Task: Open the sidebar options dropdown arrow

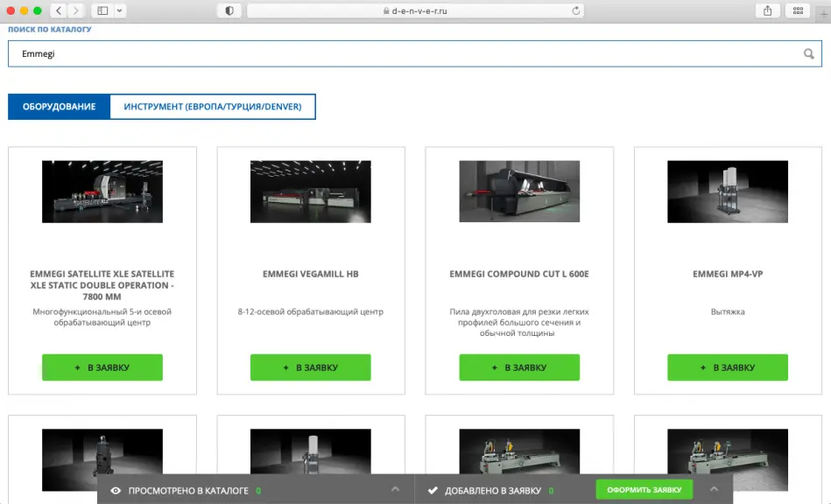Action: click(120, 10)
